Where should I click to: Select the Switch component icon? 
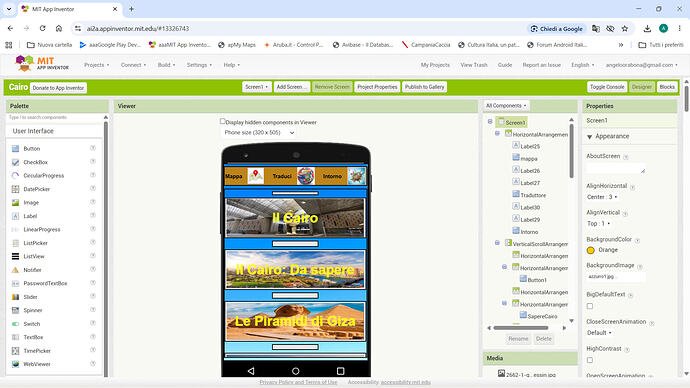(x=15, y=324)
